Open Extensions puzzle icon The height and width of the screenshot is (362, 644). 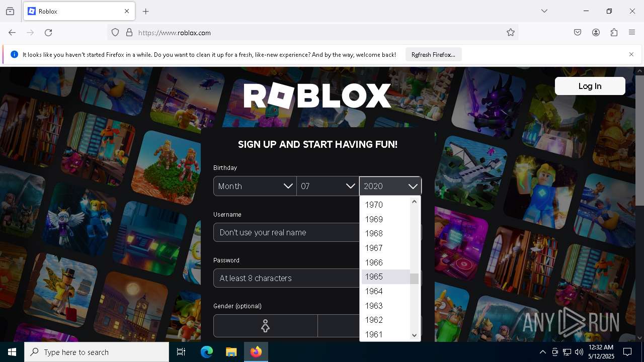614,32
